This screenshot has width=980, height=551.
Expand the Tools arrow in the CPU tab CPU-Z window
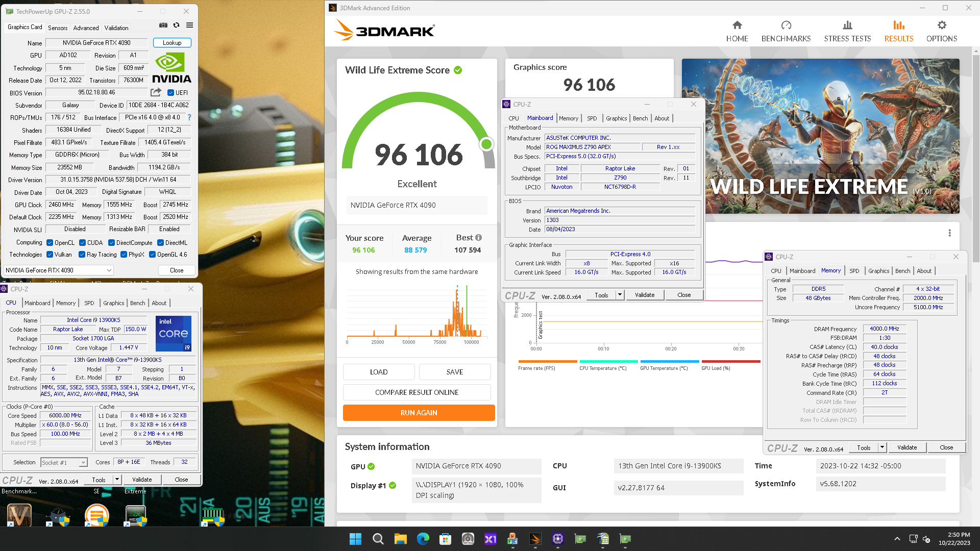pos(117,480)
